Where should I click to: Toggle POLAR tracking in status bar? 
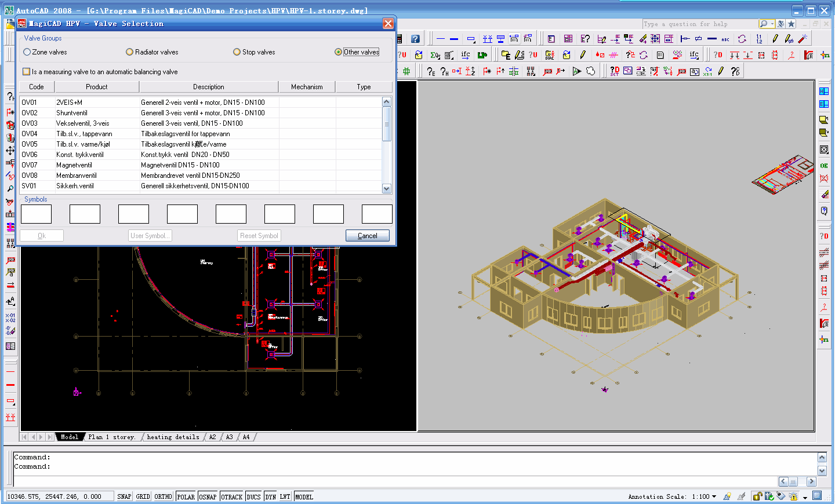pos(186,496)
